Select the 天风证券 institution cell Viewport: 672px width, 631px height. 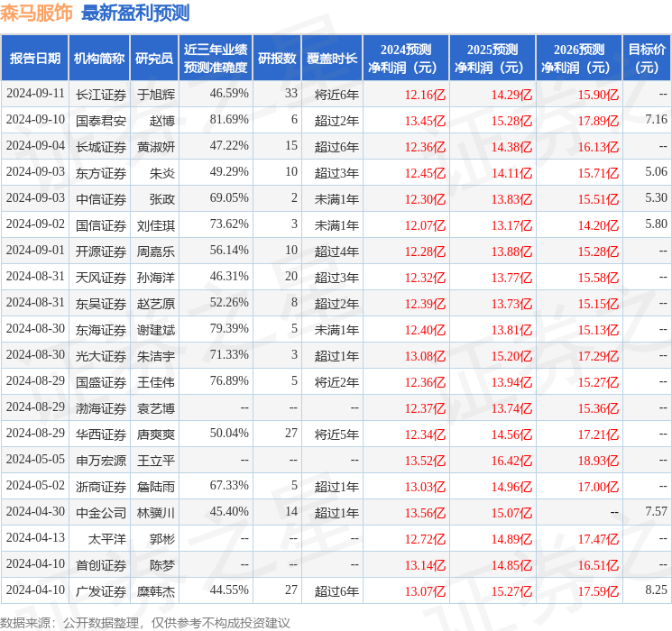click(x=101, y=278)
